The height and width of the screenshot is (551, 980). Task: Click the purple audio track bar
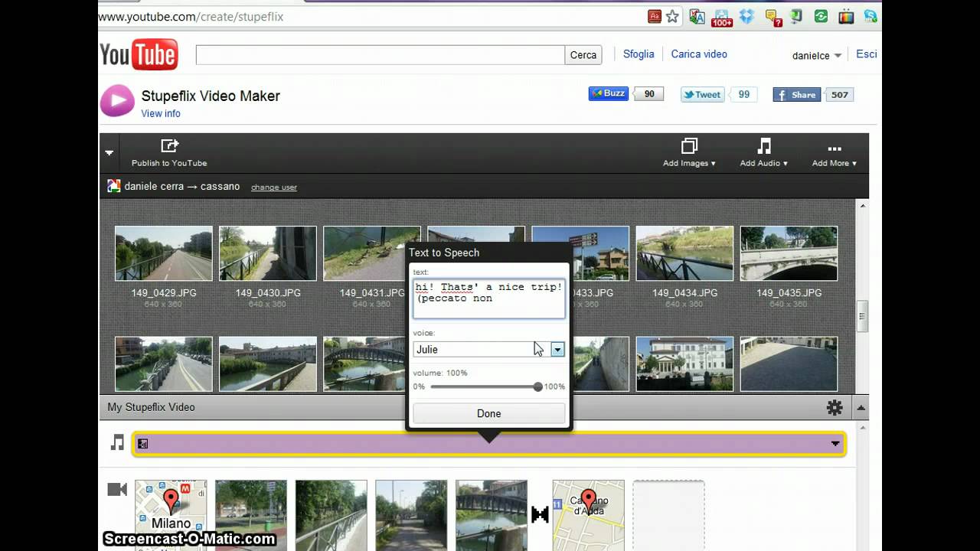[x=488, y=444]
